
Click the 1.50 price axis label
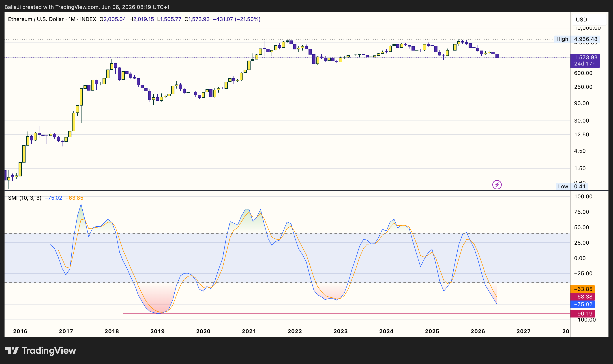pyautogui.click(x=580, y=168)
